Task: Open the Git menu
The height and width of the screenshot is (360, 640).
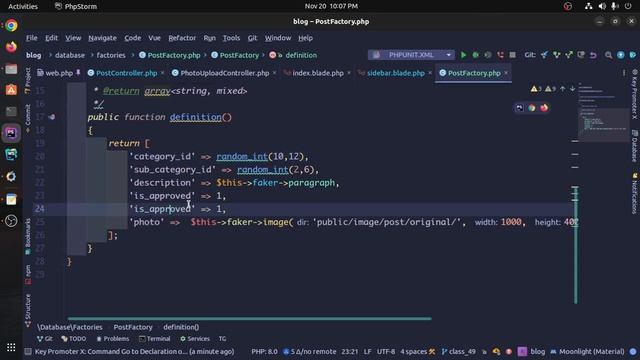Action: 252,38
